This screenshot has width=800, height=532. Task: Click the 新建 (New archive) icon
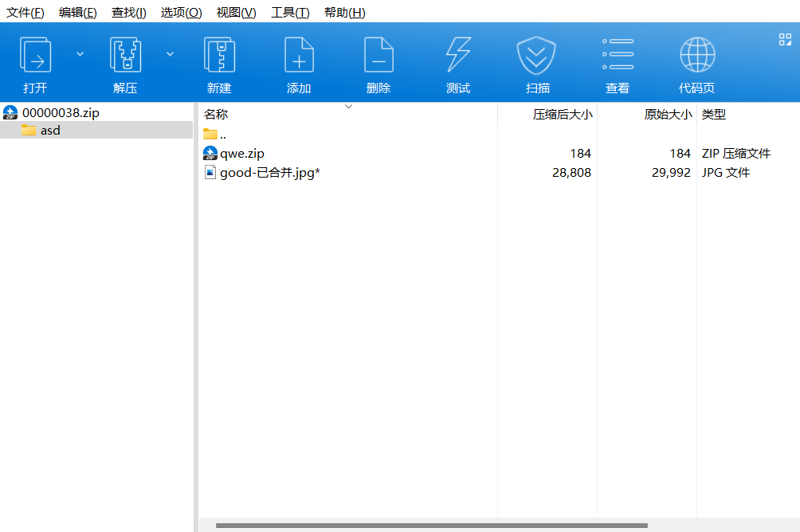pyautogui.click(x=218, y=61)
